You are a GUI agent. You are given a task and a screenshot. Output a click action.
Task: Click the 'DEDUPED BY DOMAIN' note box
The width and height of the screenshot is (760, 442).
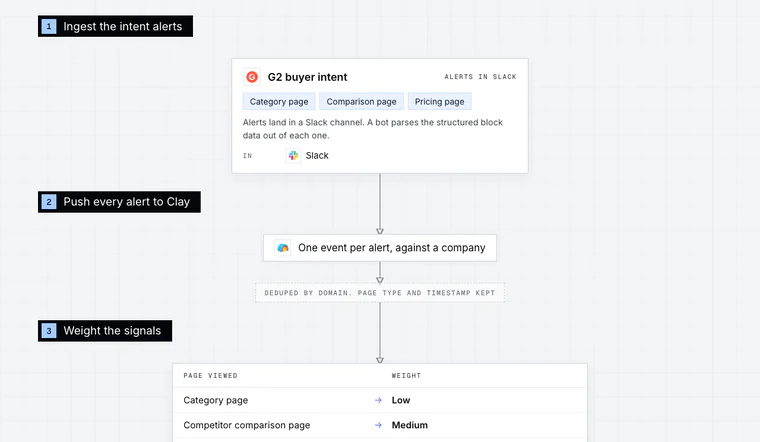pos(380,293)
